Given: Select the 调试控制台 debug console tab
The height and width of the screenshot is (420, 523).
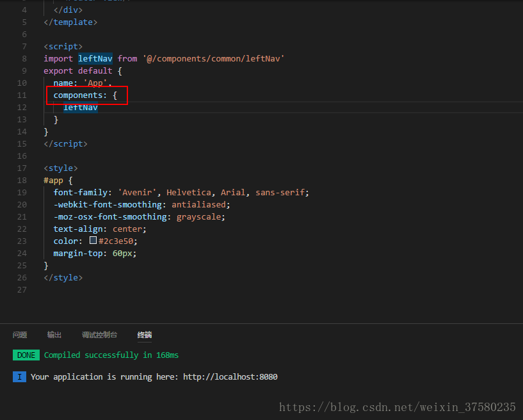Looking at the screenshot, I should click(99, 335).
